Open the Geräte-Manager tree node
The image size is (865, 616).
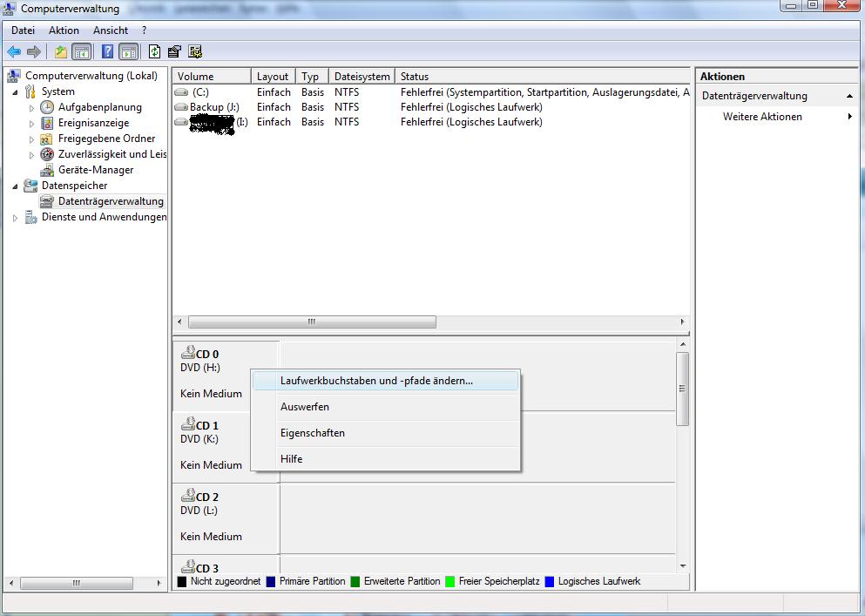(95, 170)
